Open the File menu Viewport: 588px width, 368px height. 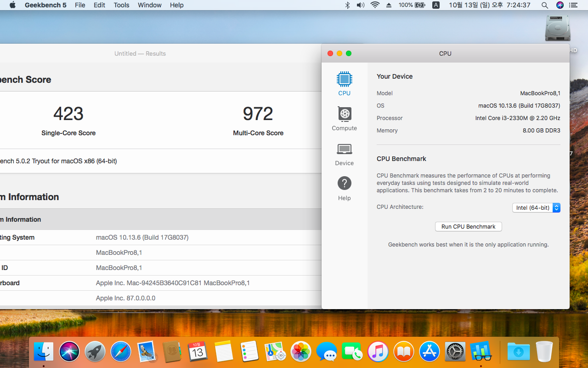80,5
